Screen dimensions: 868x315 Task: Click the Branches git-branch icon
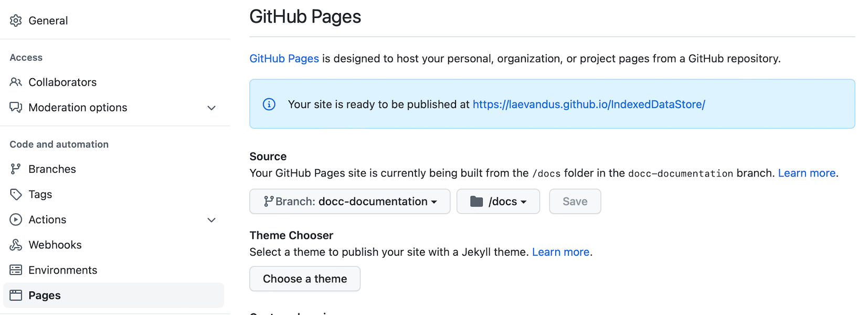[16, 169]
